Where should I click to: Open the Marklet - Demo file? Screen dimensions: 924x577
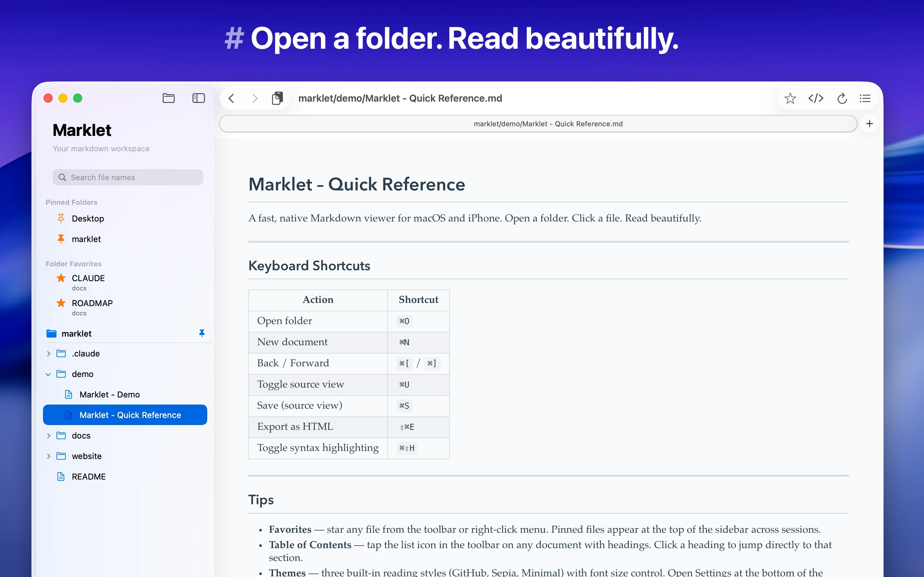110,395
